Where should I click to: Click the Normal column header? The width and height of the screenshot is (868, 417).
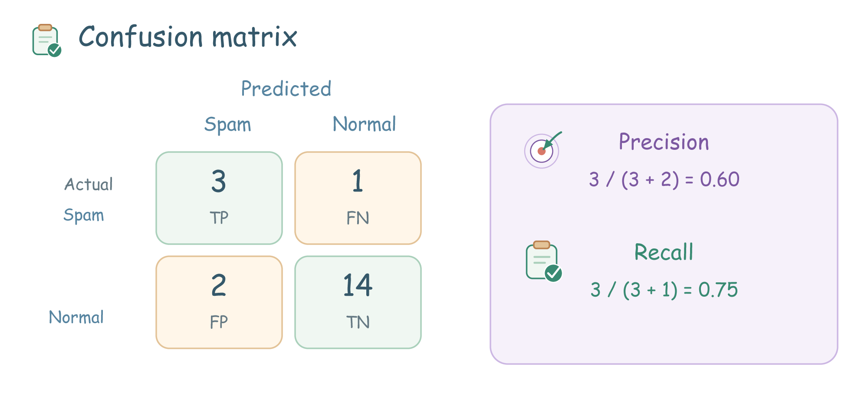(364, 124)
